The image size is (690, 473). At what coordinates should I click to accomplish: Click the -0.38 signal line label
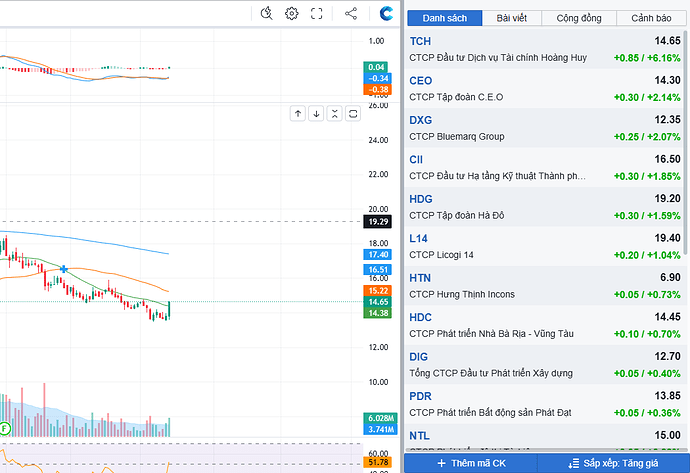[377, 89]
